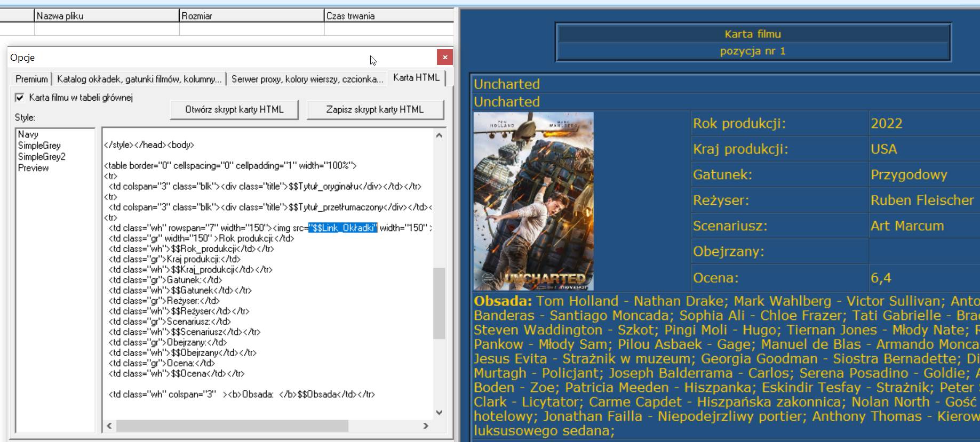Click the horizontal scrollbar thumb in editor
This screenshot has width=980, height=442.
(232, 425)
